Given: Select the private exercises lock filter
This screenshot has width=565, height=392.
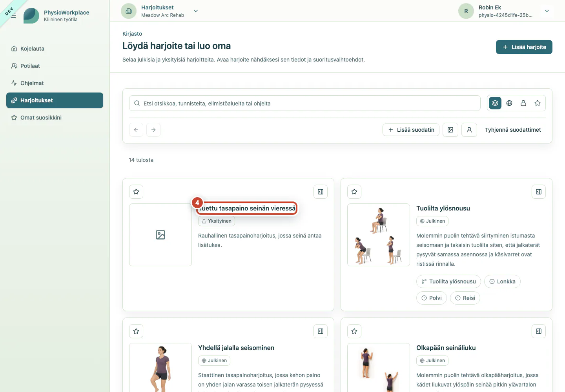Looking at the screenshot, I should pos(523,103).
